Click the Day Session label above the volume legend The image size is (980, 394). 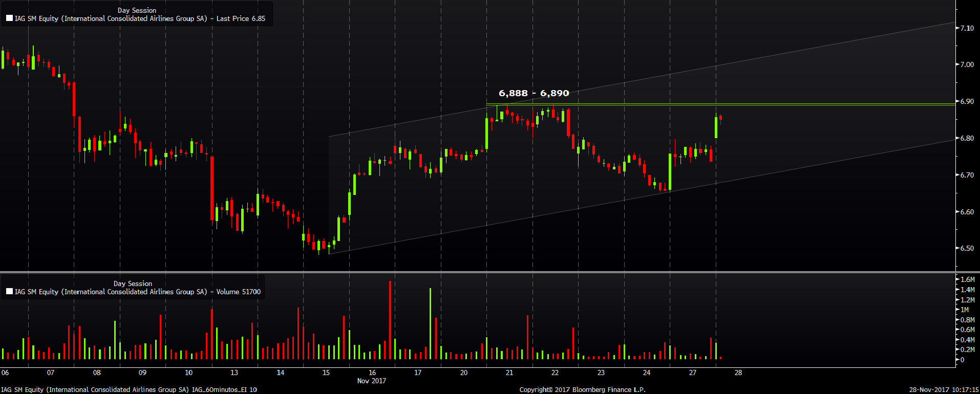(x=133, y=283)
